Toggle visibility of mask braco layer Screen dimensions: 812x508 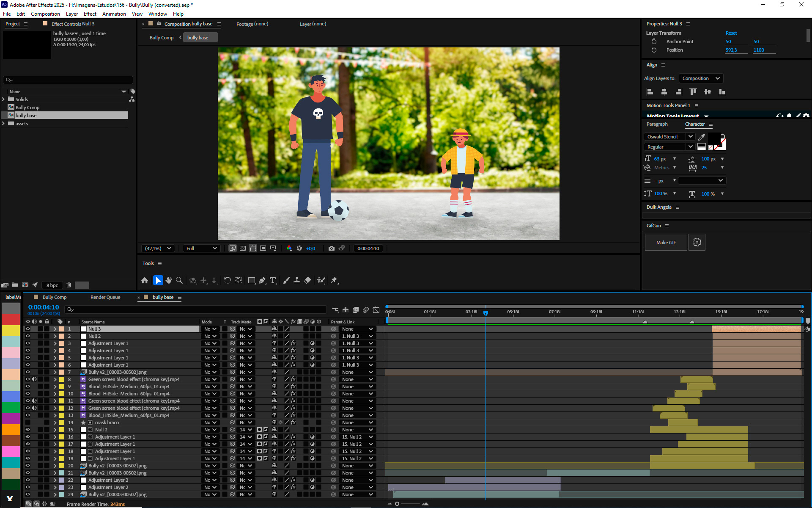[28, 422]
